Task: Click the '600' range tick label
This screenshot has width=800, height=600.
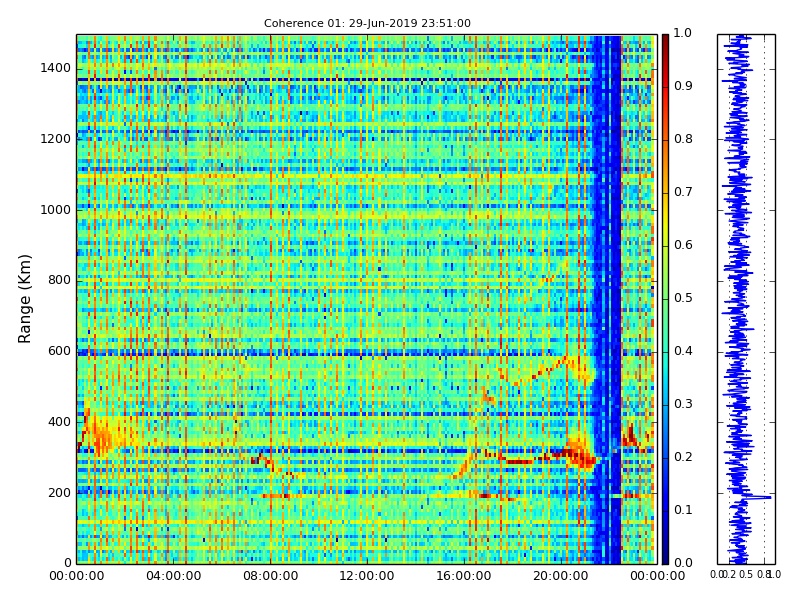Action: tap(59, 351)
